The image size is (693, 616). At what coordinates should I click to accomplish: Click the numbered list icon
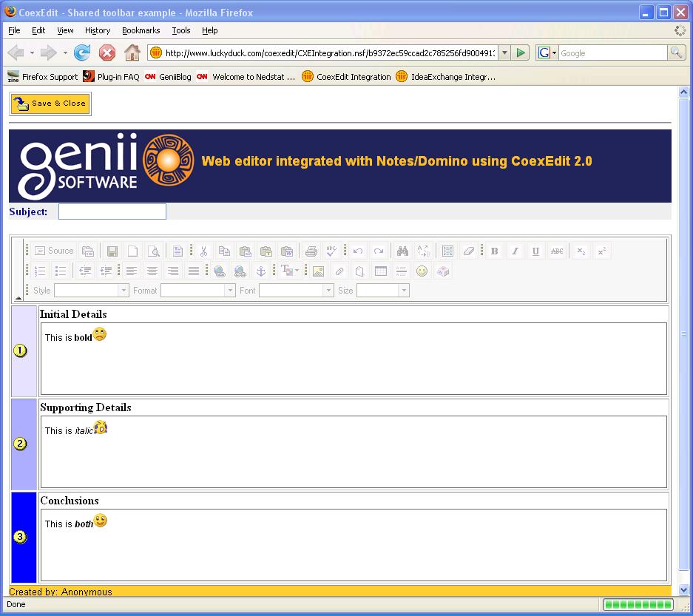click(x=40, y=271)
